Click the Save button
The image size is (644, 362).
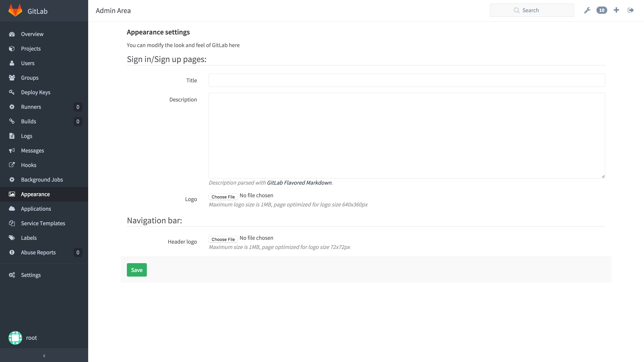pyautogui.click(x=136, y=270)
